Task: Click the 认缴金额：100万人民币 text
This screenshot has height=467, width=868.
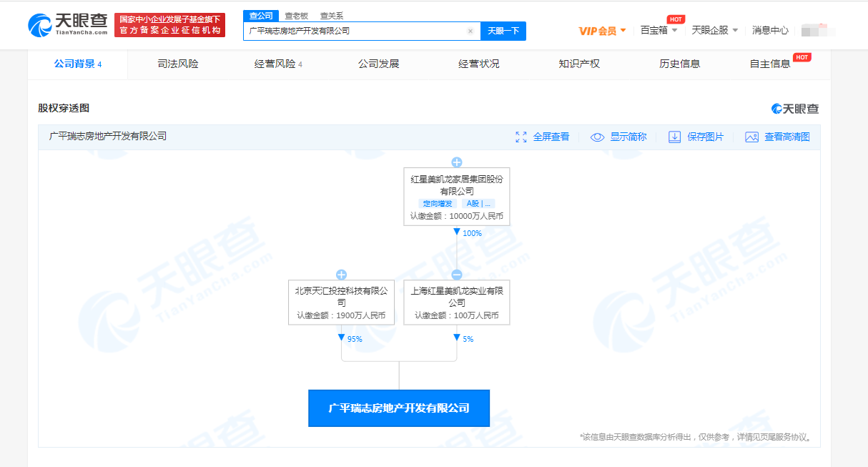Action: tap(456, 315)
